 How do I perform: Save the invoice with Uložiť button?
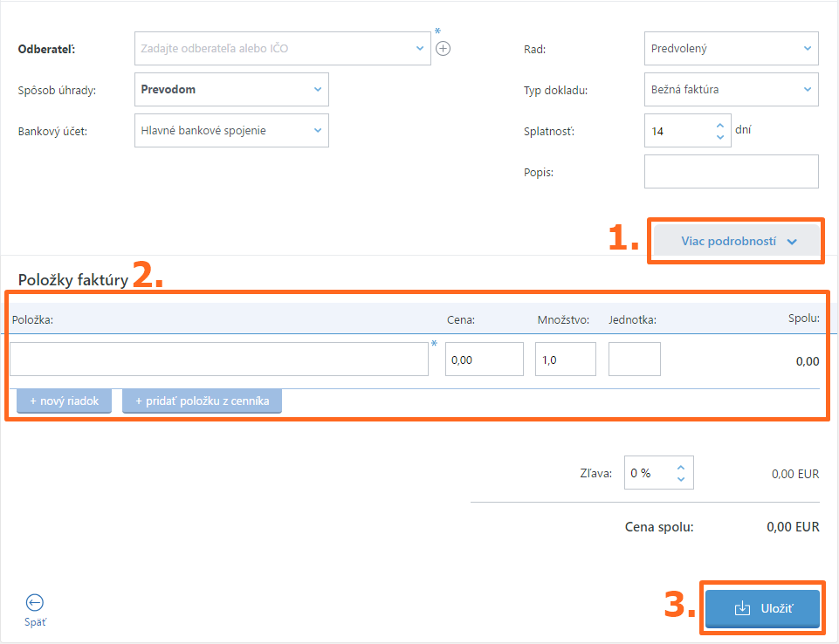[x=762, y=608]
